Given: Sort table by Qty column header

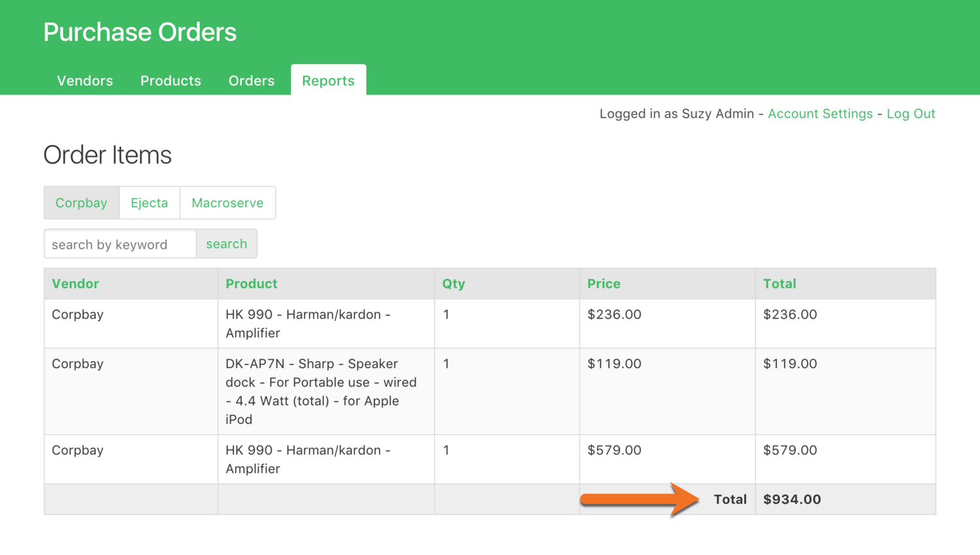Looking at the screenshot, I should (x=453, y=284).
